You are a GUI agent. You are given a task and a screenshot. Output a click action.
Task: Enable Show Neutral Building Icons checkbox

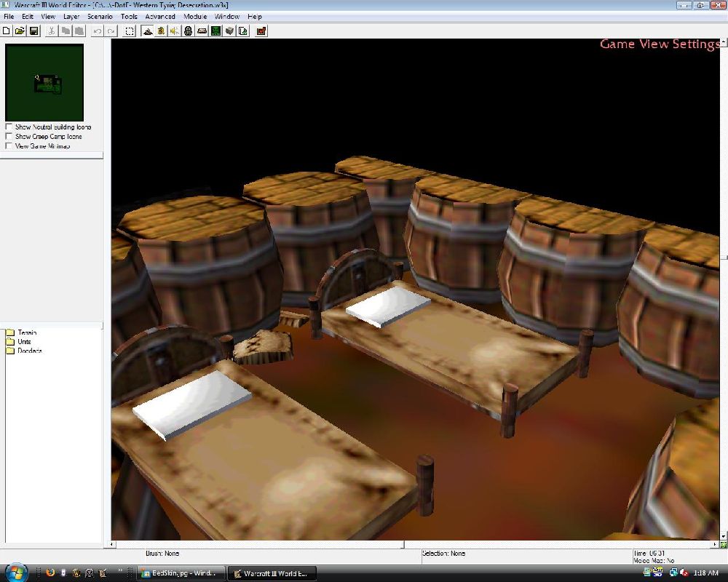coord(9,127)
